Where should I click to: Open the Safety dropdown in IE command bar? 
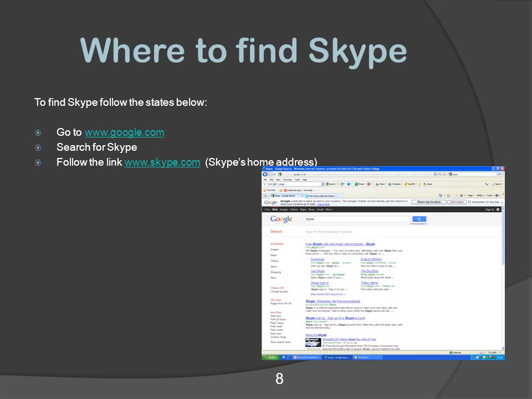click(x=480, y=196)
